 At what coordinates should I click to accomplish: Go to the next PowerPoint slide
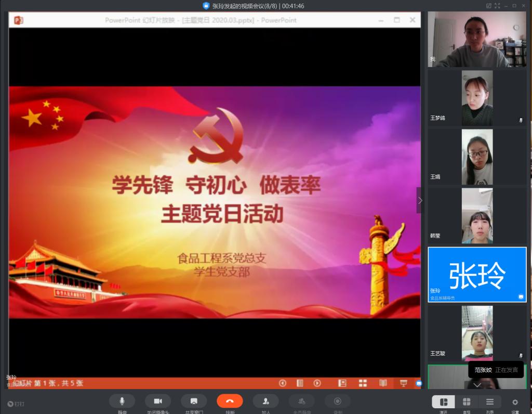(x=317, y=383)
